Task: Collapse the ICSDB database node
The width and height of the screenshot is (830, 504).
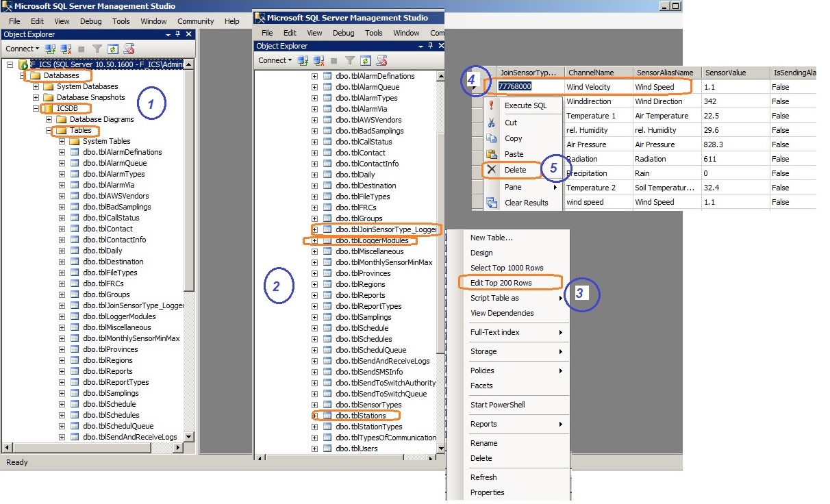Action: [x=36, y=109]
